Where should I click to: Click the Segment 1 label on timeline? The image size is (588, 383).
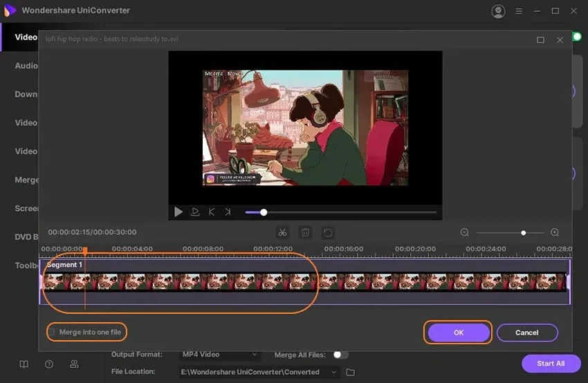[64, 265]
